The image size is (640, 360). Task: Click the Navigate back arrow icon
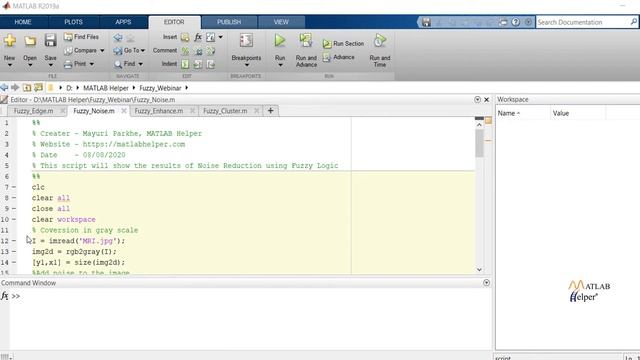118,38
